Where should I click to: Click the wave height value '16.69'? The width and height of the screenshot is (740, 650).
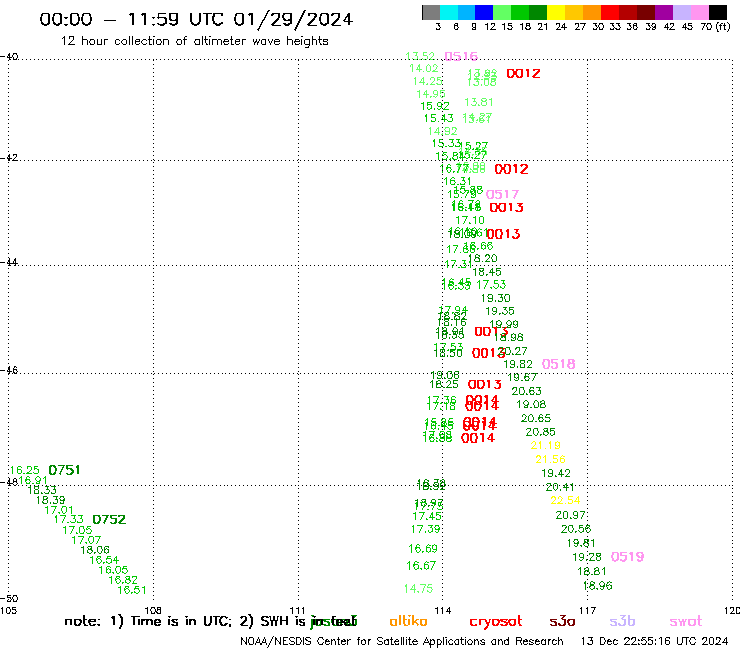click(423, 549)
